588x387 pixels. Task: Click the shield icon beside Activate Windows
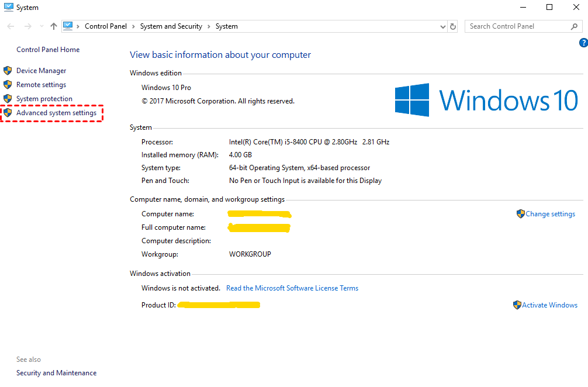pos(517,305)
